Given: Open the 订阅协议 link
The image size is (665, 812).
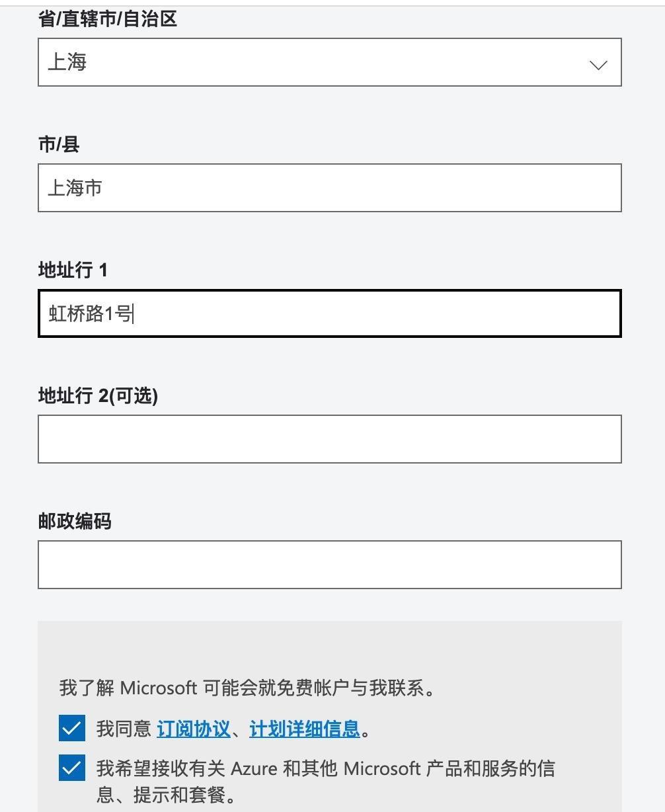Looking at the screenshot, I should pos(193,729).
